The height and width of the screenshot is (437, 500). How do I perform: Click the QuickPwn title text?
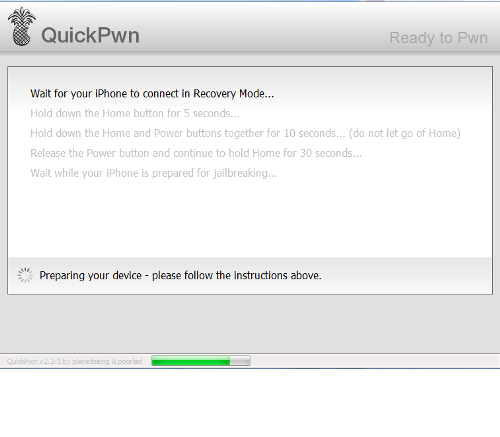coord(90,35)
